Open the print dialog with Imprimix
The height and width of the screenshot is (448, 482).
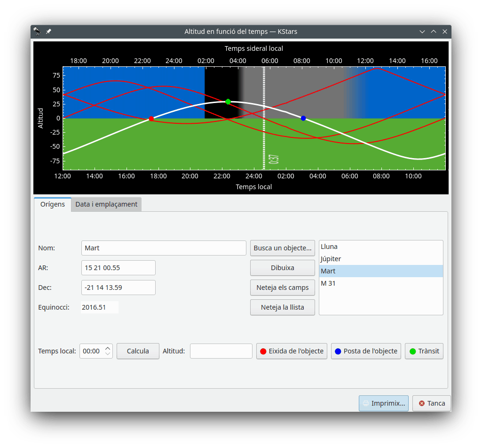pos(383,403)
